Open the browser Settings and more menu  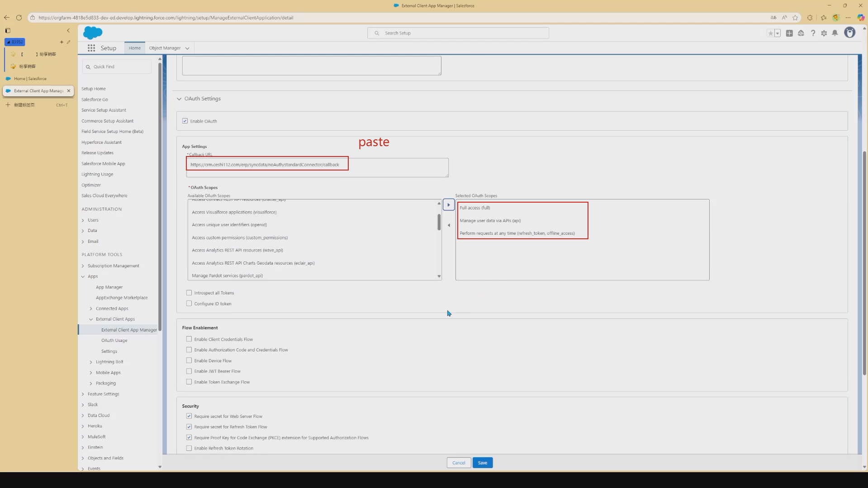click(848, 18)
